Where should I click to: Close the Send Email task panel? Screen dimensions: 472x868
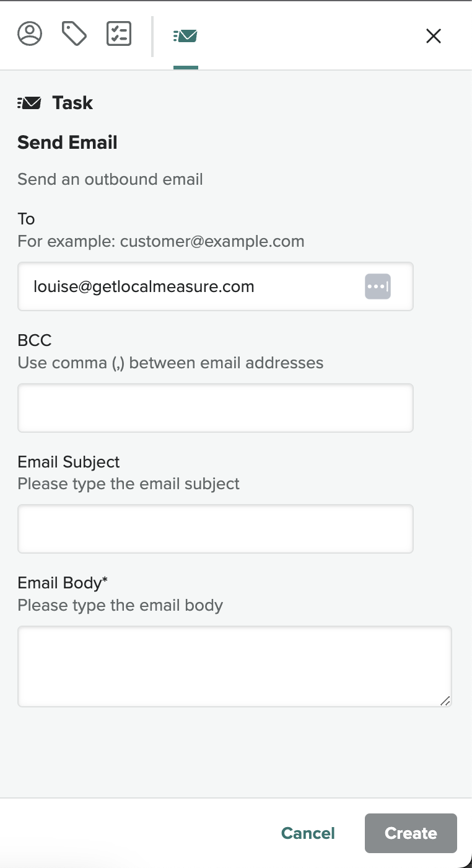[x=434, y=36]
